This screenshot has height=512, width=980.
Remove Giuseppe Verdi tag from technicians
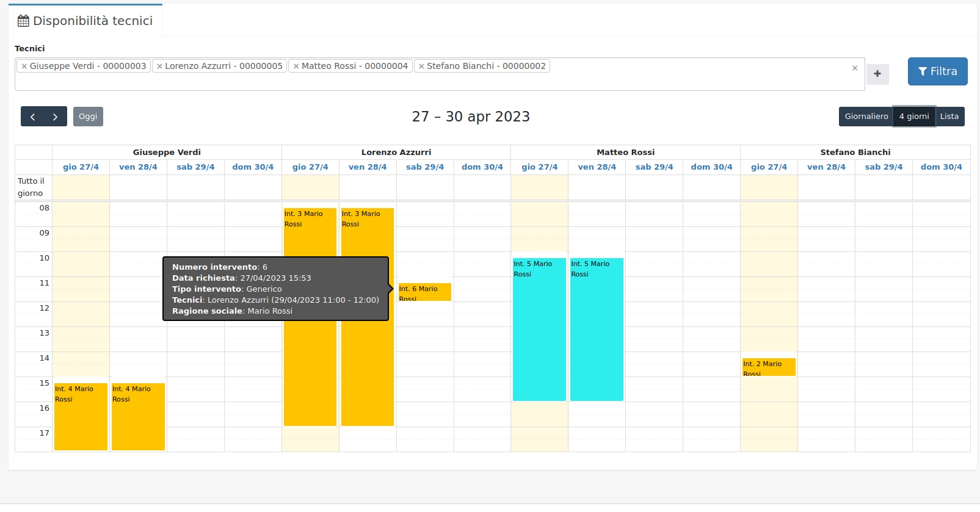pos(24,67)
